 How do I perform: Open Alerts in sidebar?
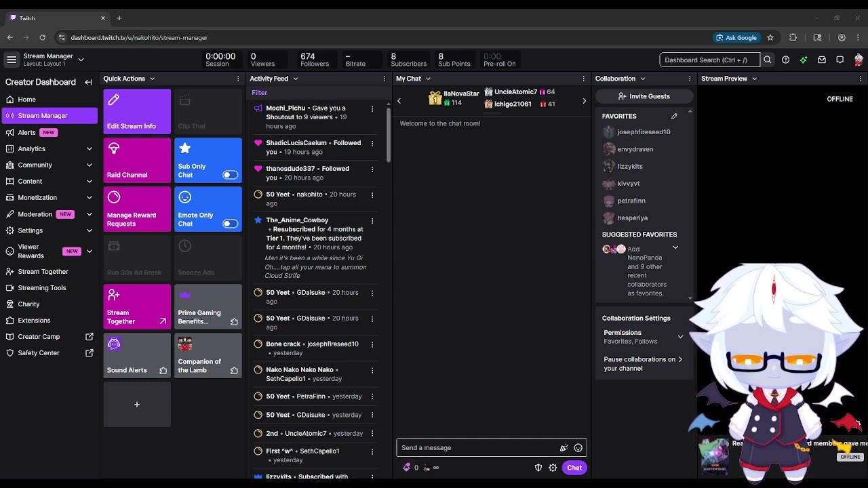pos(50,132)
